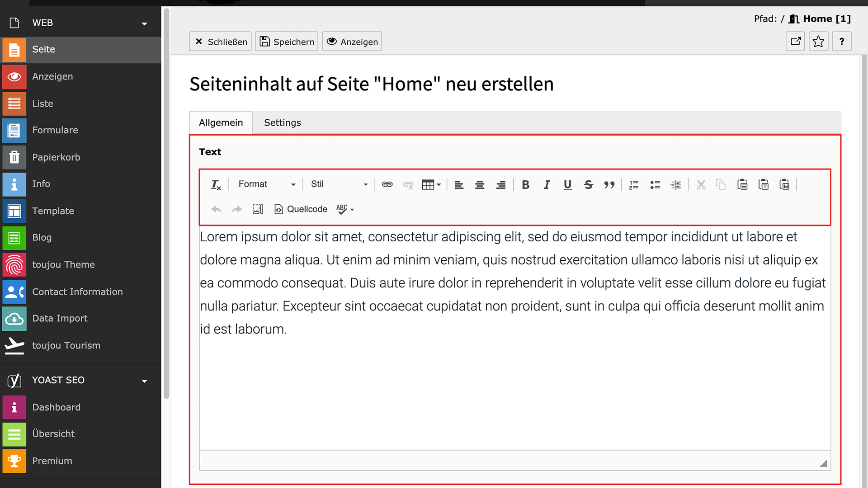Toggle strikethrough formatting
This screenshot has height=488, width=868.
click(588, 184)
